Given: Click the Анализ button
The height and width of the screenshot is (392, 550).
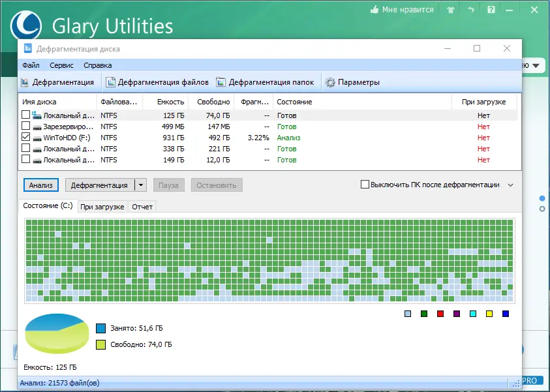Looking at the screenshot, I should click(40, 185).
